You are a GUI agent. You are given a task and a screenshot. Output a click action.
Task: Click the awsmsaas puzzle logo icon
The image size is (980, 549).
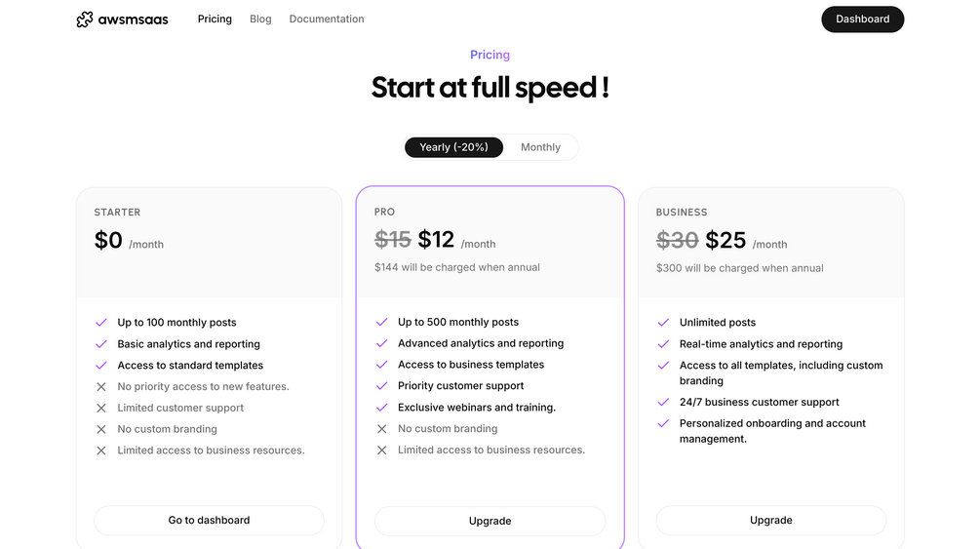85,20
